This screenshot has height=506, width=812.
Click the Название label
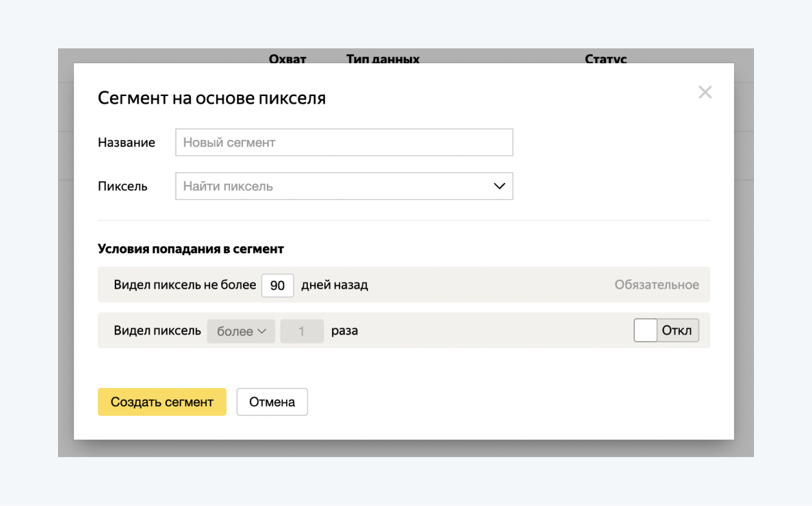(x=126, y=142)
